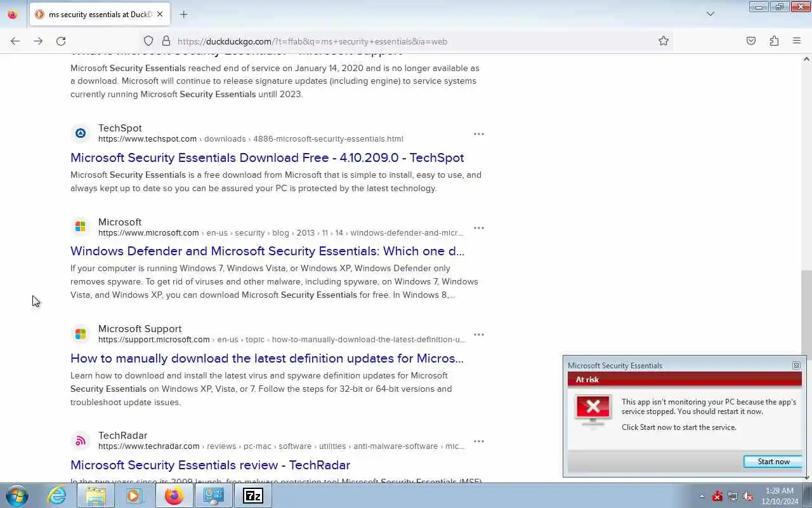Click page scrollbar up arrow
The height and width of the screenshot is (508, 812).
(x=806, y=59)
